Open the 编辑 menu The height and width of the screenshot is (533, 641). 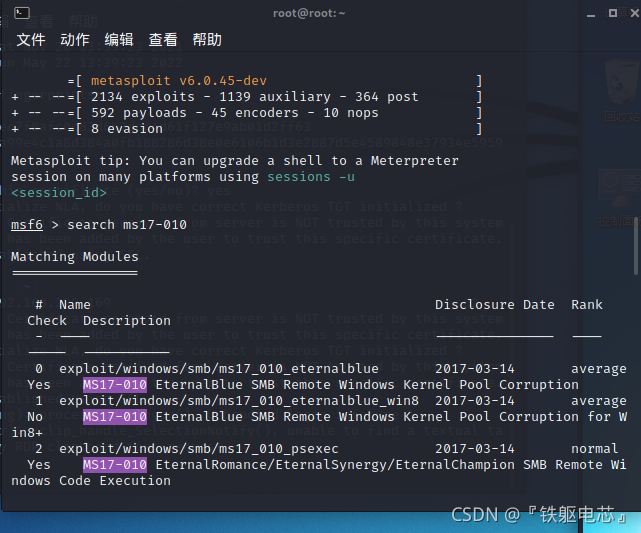coord(119,40)
